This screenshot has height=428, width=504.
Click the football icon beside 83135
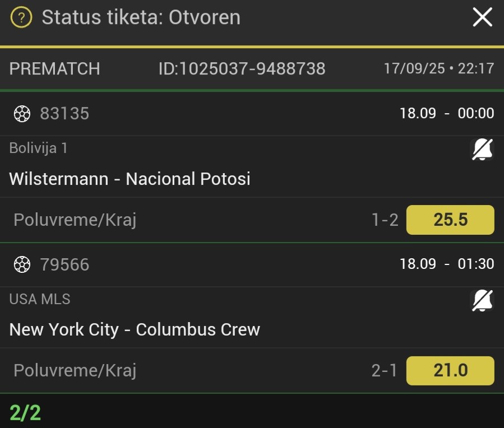pos(22,114)
